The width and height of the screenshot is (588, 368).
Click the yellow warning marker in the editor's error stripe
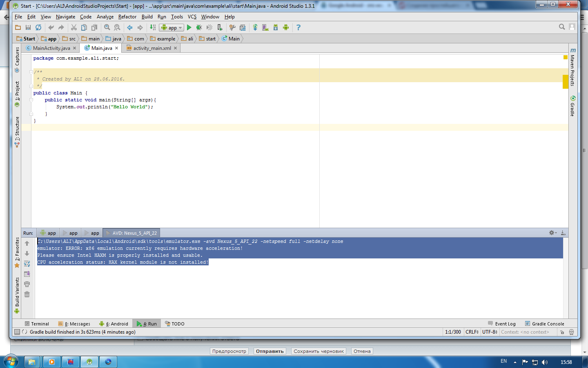point(566,82)
